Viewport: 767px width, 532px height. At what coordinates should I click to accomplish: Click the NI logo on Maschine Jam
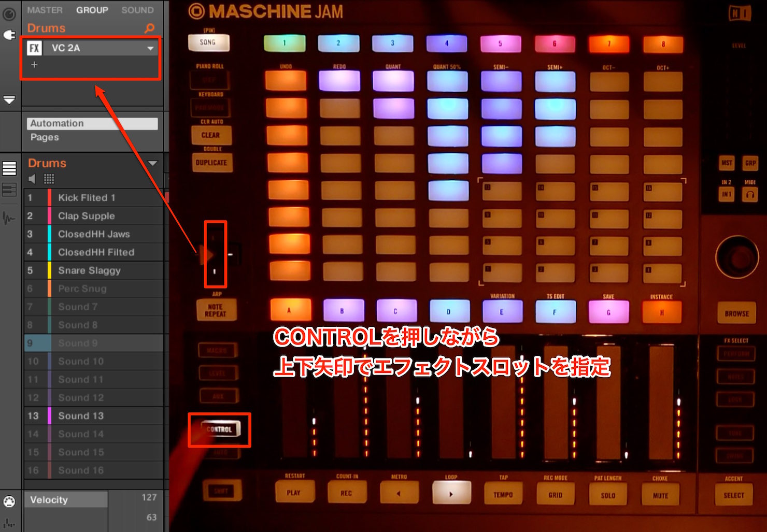[x=740, y=13]
